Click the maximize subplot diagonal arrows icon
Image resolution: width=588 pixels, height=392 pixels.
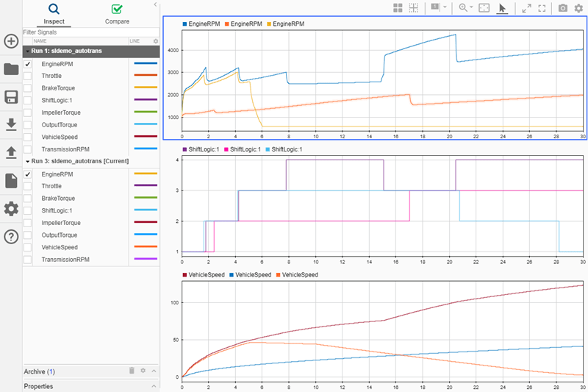pyautogui.click(x=526, y=8)
